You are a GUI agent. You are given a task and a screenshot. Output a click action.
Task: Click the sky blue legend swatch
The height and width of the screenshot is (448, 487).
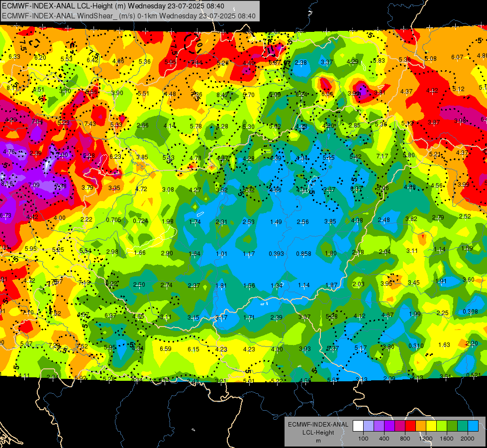click(473, 426)
